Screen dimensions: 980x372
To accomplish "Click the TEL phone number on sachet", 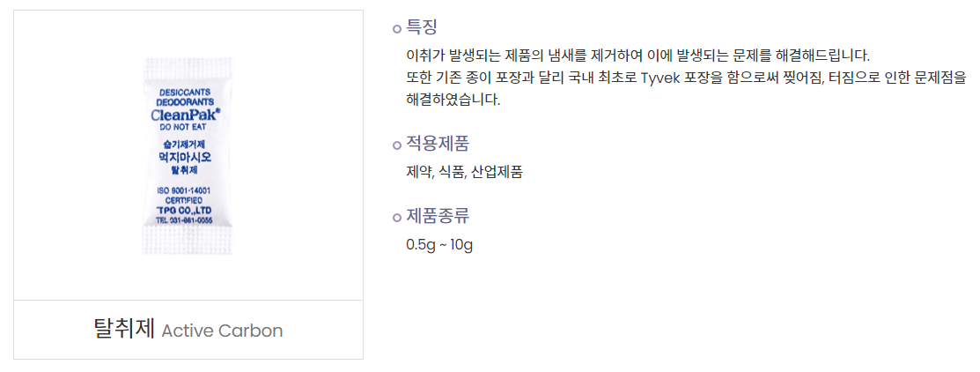I will click(186, 220).
